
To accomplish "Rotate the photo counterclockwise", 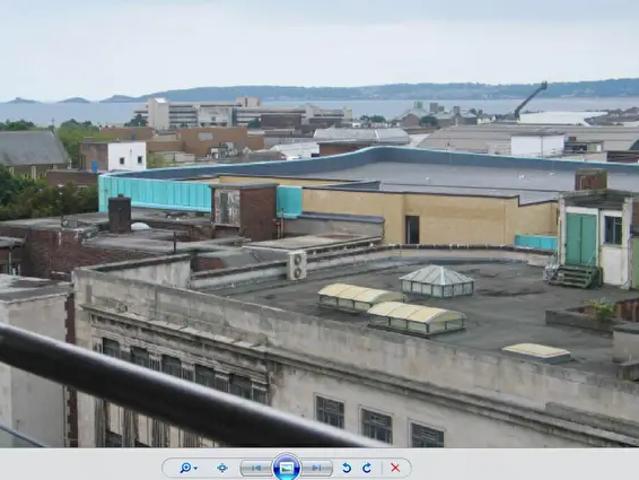I will (x=346, y=468).
